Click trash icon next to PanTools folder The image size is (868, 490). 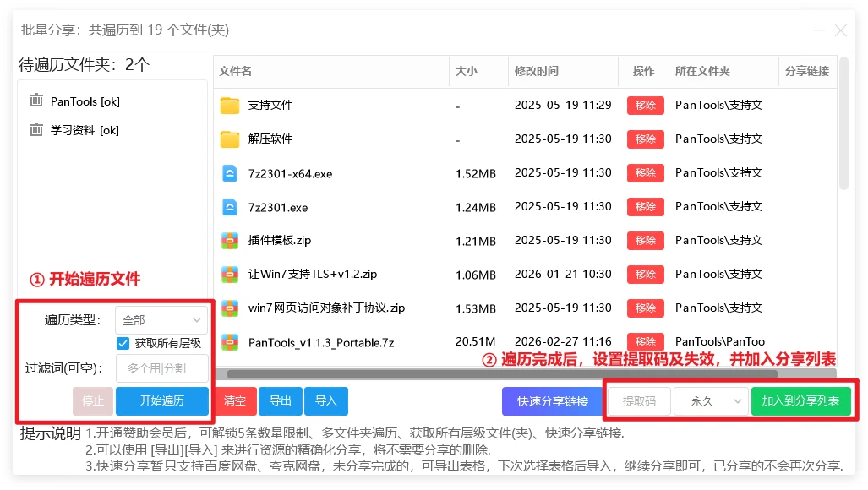click(x=36, y=101)
